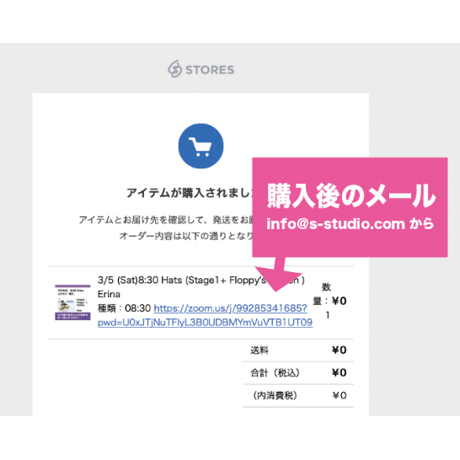The image size is (460, 460).
Task: Click the '種類：08:30' variant text
Action: pyautogui.click(x=124, y=308)
